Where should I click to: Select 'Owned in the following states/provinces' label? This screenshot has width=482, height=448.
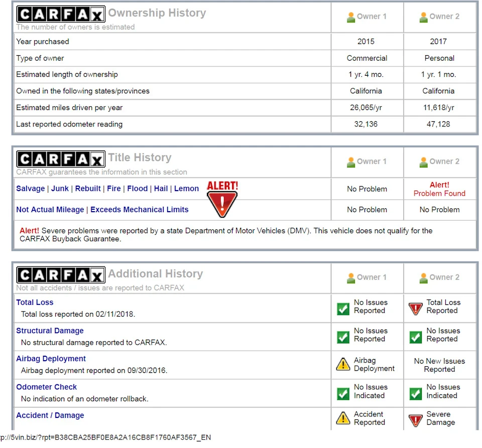pos(83,91)
